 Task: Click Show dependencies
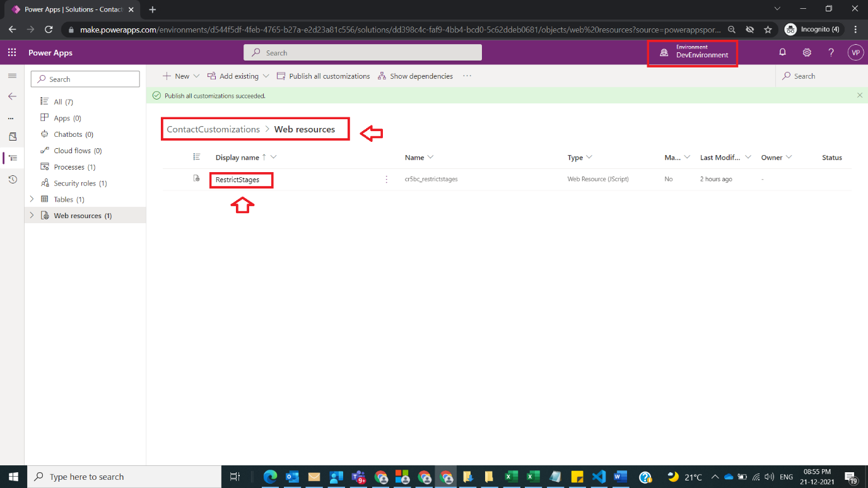click(x=416, y=76)
